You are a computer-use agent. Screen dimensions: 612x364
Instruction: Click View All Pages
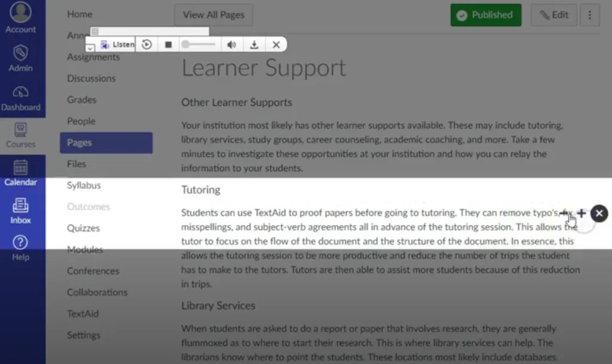click(x=213, y=15)
